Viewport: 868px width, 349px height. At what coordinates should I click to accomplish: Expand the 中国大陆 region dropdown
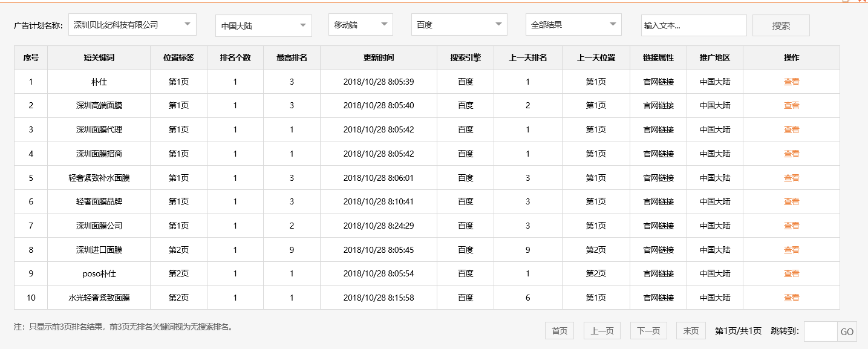pyautogui.click(x=263, y=25)
